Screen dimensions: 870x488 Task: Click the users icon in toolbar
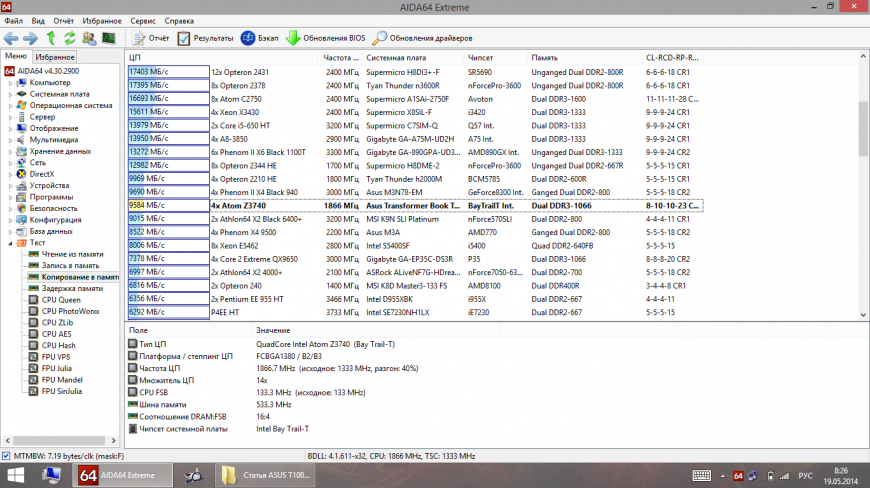(89, 38)
